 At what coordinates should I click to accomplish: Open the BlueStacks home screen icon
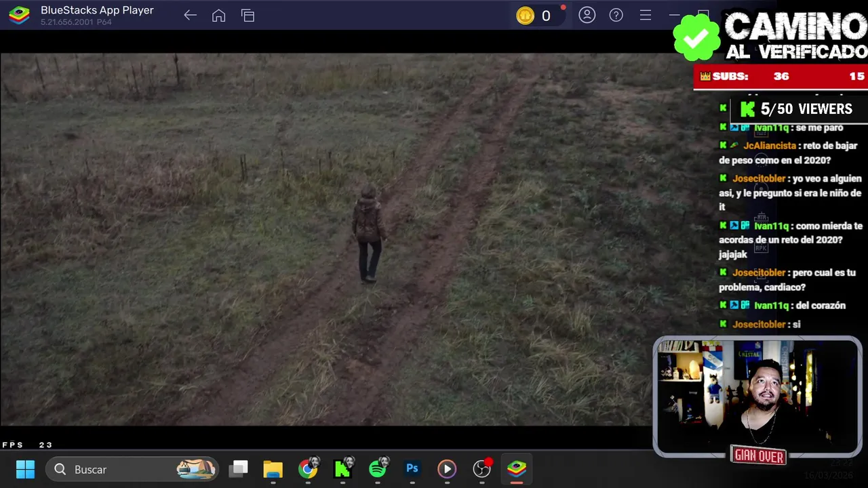click(x=218, y=16)
